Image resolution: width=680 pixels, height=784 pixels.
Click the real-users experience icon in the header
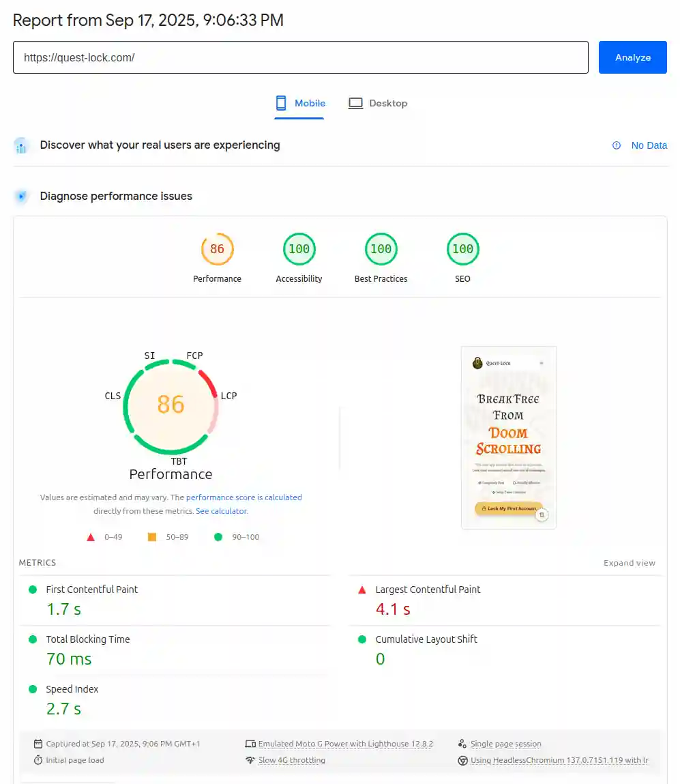20,145
